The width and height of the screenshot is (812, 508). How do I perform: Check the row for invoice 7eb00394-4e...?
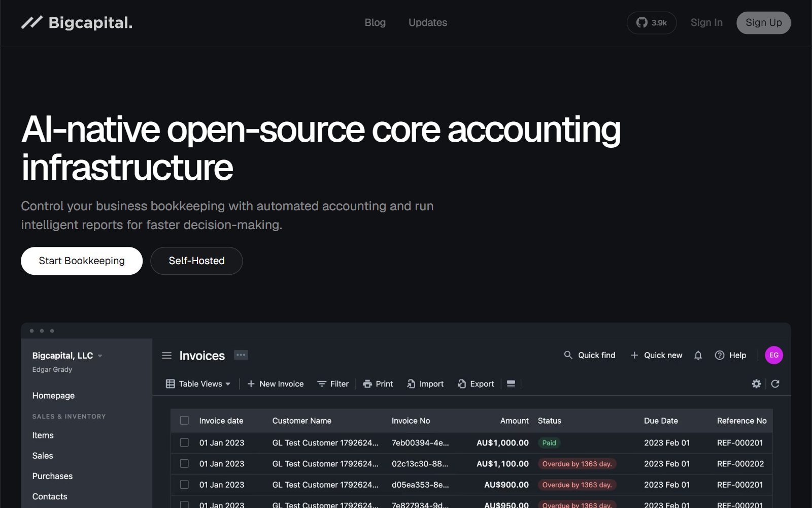[x=184, y=442]
